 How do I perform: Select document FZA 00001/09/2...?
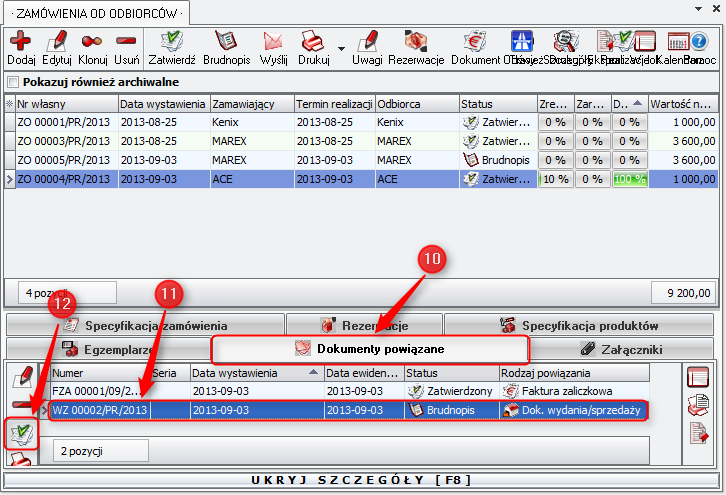coord(349,391)
